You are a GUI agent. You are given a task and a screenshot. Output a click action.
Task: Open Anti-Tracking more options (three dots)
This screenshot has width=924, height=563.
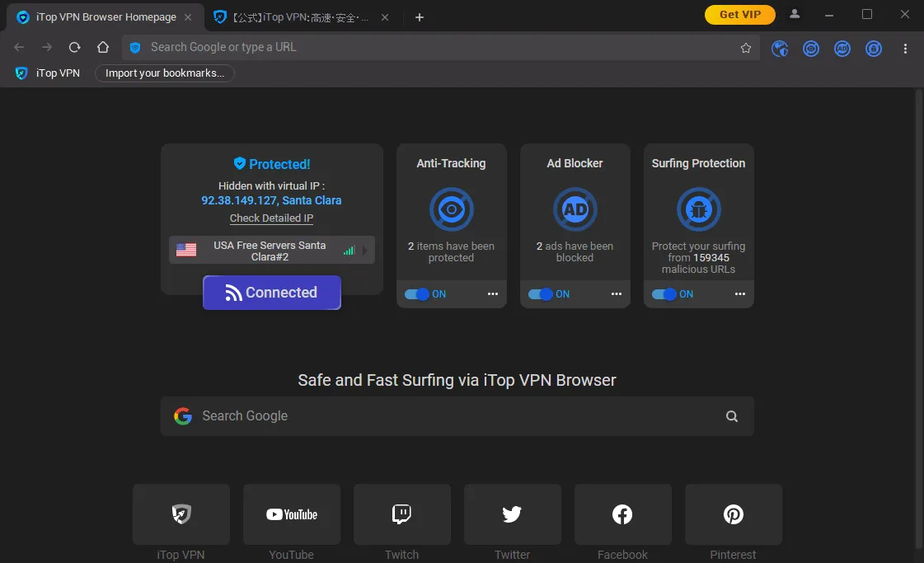493,293
